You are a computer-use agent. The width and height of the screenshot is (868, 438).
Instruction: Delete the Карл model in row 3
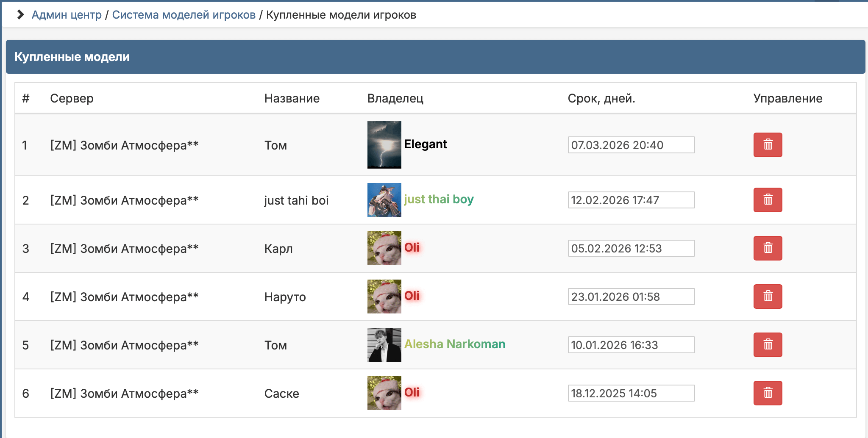768,248
